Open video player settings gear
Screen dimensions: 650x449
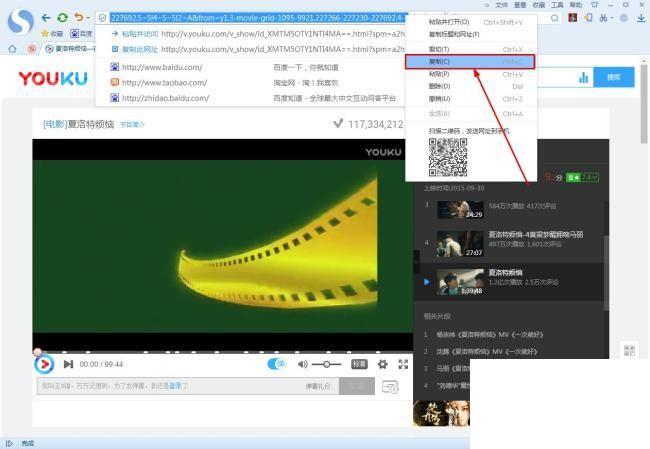point(382,365)
